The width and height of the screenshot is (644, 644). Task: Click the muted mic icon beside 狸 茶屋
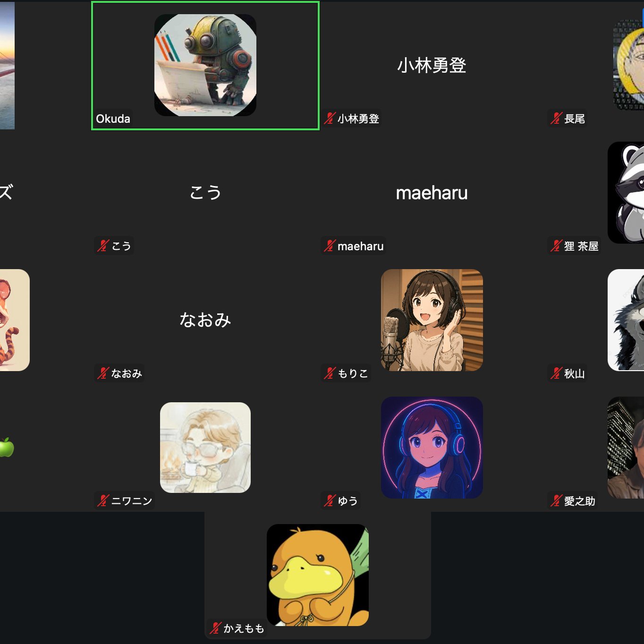coord(556,246)
